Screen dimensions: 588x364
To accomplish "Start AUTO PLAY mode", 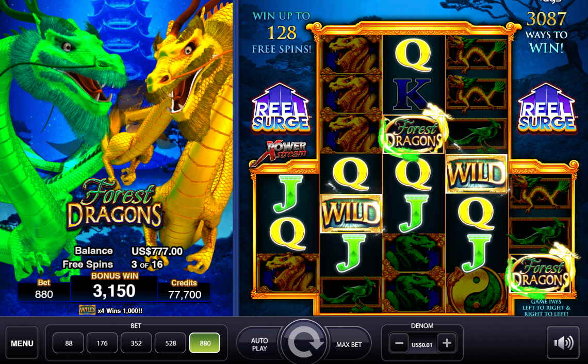I will pos(259,344).
